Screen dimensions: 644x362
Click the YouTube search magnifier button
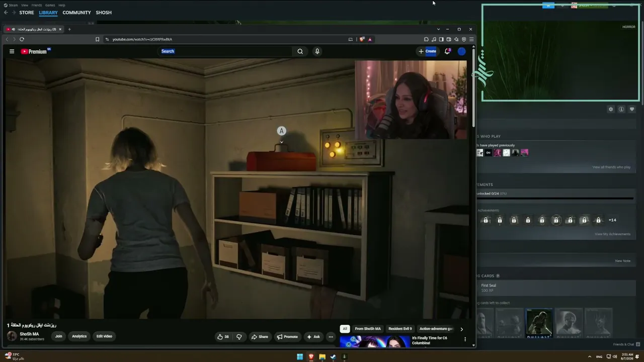click(300, 51)
